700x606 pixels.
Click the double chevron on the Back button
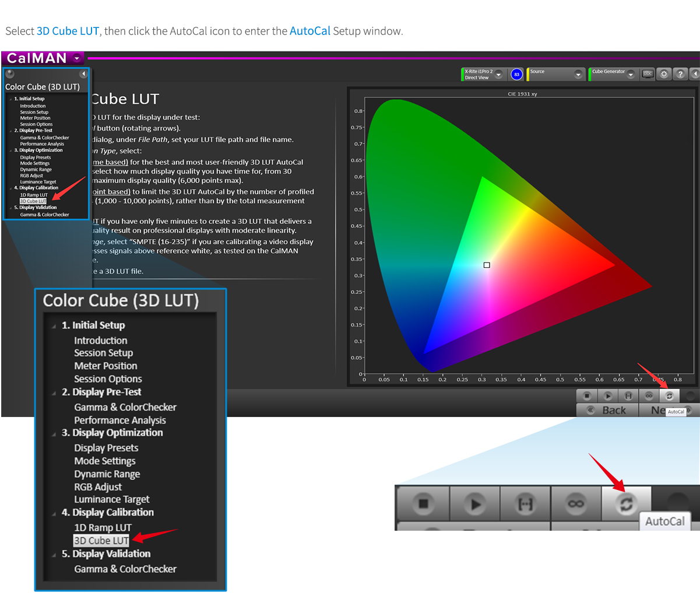[x=590, y=410]
